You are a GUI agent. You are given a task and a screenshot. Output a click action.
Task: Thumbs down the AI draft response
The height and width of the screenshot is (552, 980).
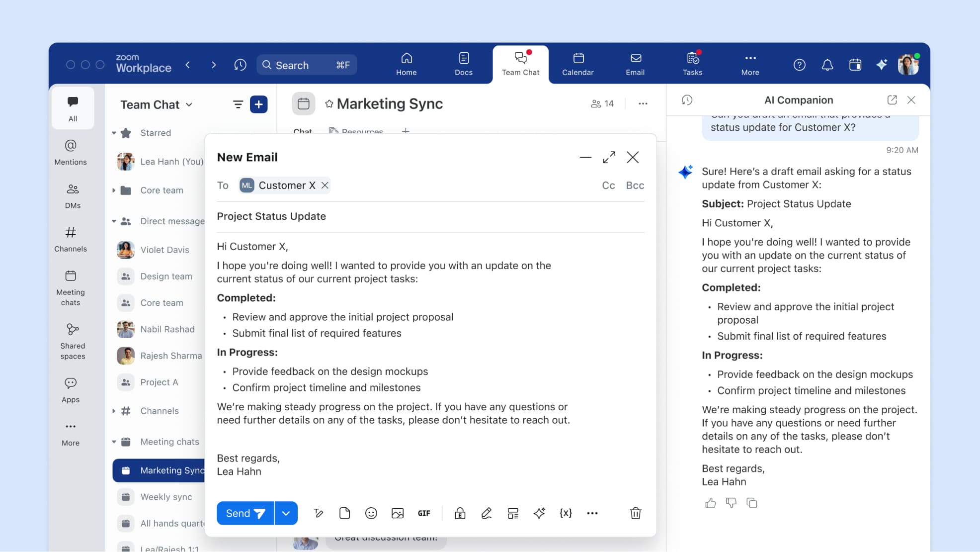click(x=731, y=503)
